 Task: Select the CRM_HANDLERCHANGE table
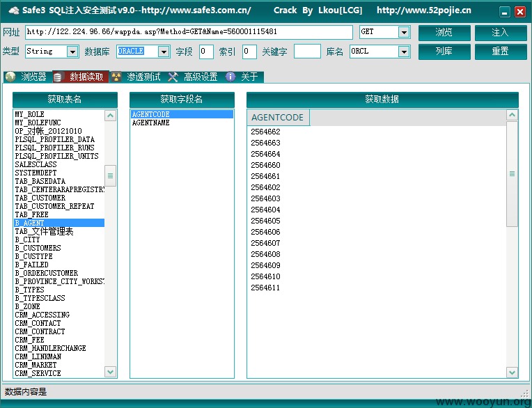click(x=59, y=348)
